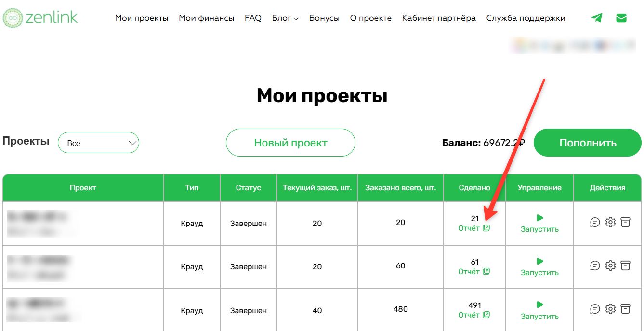Open comments icon for the first project
Screen dimensions: 644x331
(595, 222)
